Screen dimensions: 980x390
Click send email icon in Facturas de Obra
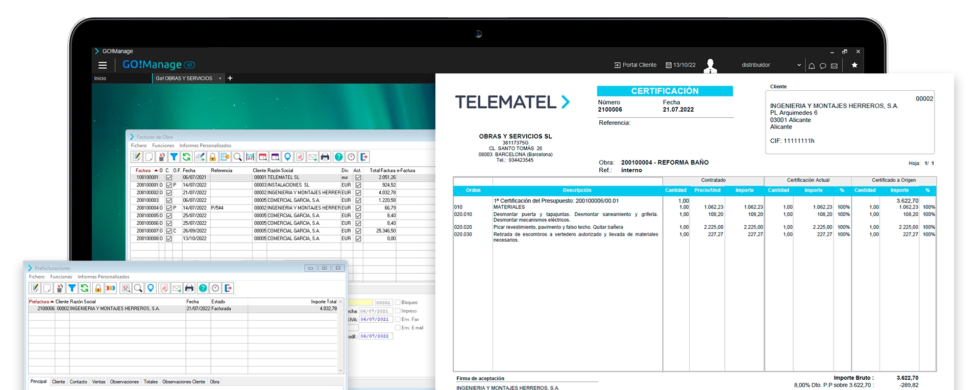(312, 157)
